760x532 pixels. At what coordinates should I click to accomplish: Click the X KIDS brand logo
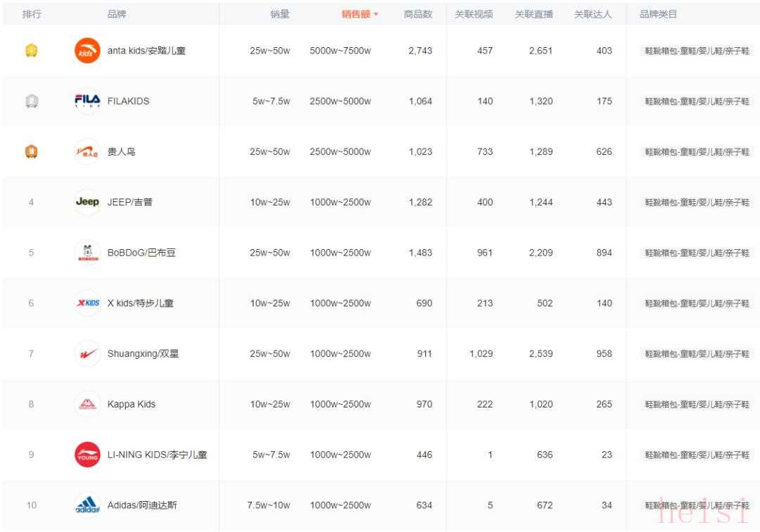(87, 303)
